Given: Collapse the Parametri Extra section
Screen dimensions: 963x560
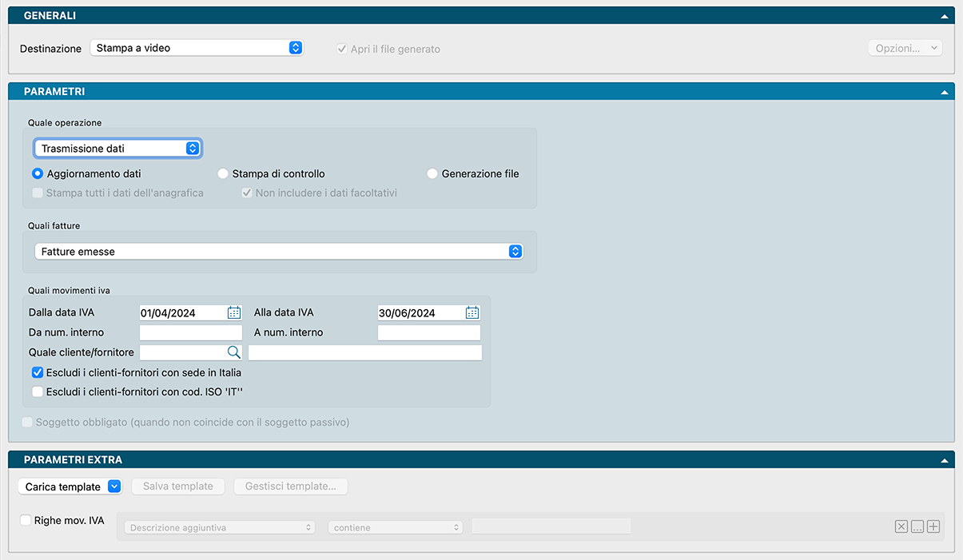Looking at the screenshot, I should pos(945,460).
